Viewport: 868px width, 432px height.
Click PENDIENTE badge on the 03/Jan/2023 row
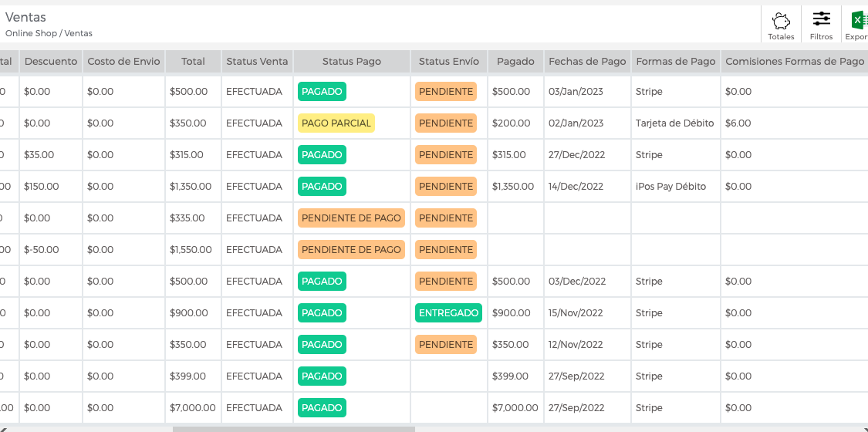tap(446, 92)
